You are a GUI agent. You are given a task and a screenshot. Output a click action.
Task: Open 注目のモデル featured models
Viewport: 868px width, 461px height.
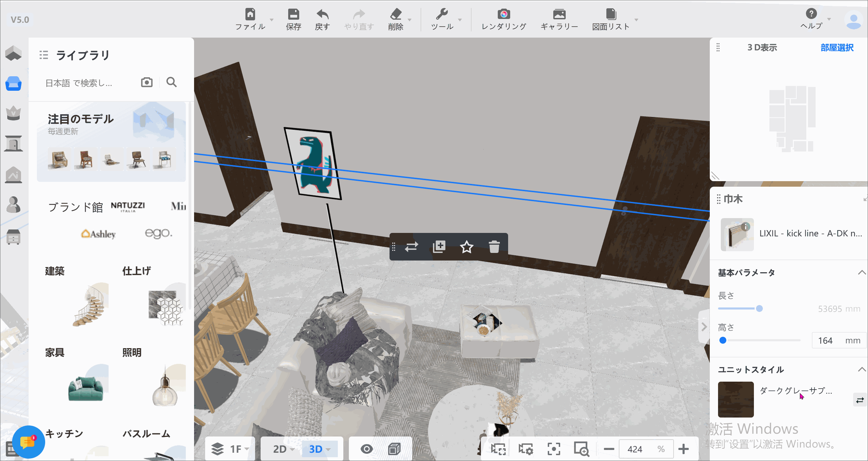pyautogui.click(x=111, y=142)
